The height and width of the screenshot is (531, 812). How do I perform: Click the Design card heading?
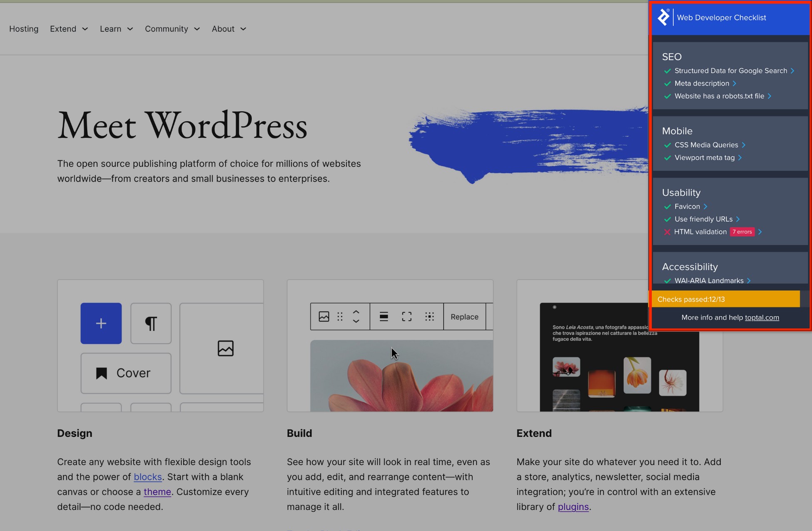coord(75,433)
